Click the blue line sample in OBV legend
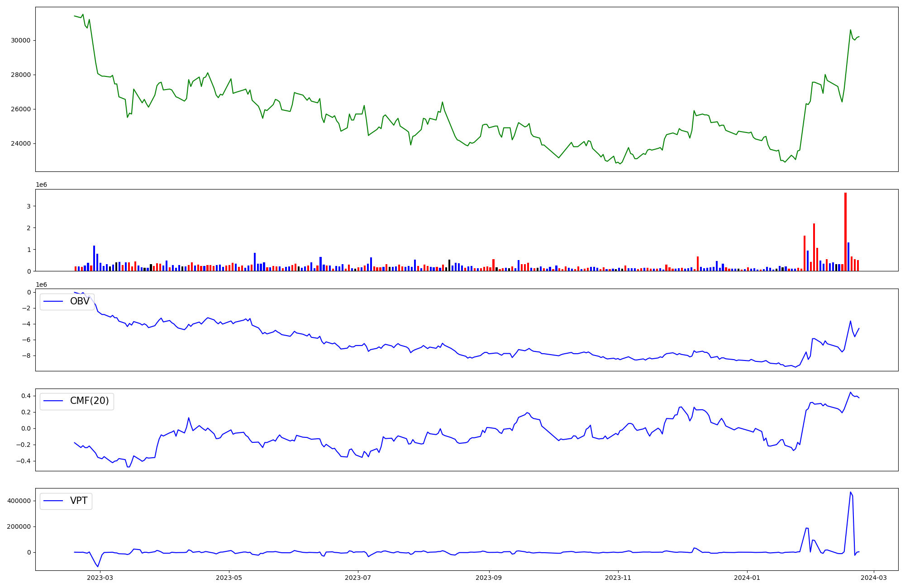Screen dimensions: 905x588 click(53, 302)
